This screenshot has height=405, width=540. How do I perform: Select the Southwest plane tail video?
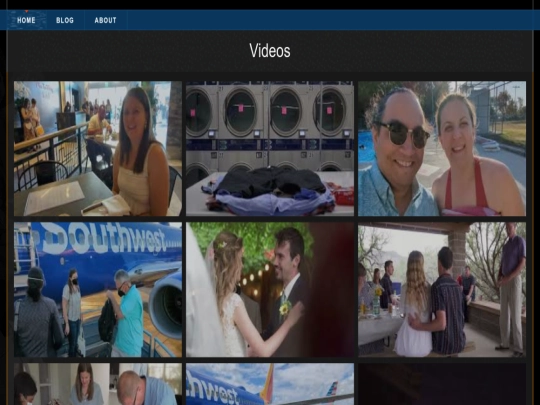pyautogui.click(x=270, y=384)
